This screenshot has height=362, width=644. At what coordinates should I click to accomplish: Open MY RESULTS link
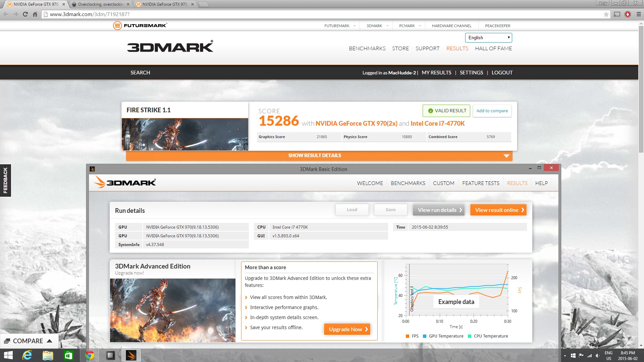(x=436, y=72)
